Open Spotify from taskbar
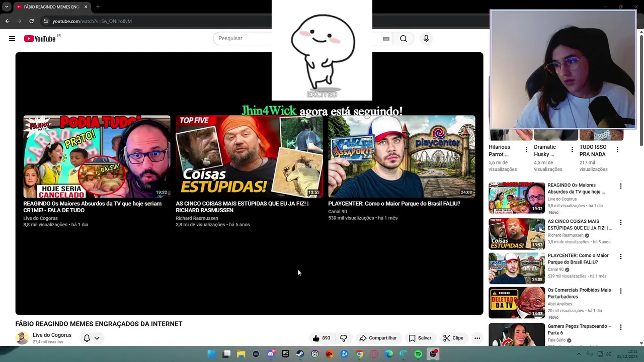The image size is (644, 362). tap(418, 354)
